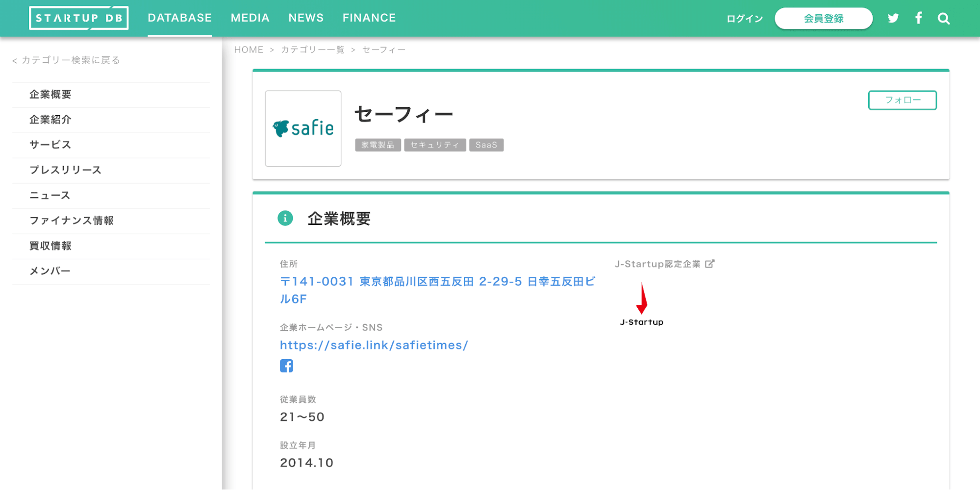This screenshot has width=980, height=490.
Task: Open the company's Facebook page icon
Action: click(287, 366)
